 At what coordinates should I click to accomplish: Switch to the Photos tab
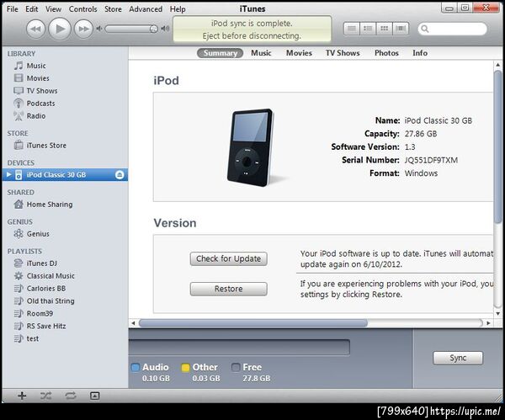point(386,53)
